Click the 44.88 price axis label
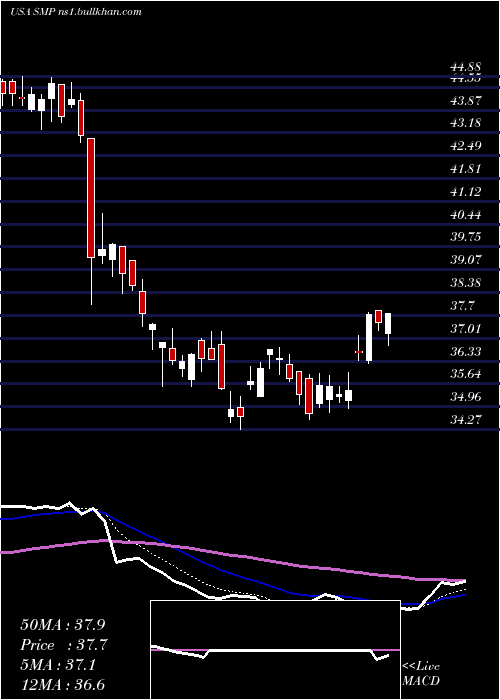 pos(466,68)
